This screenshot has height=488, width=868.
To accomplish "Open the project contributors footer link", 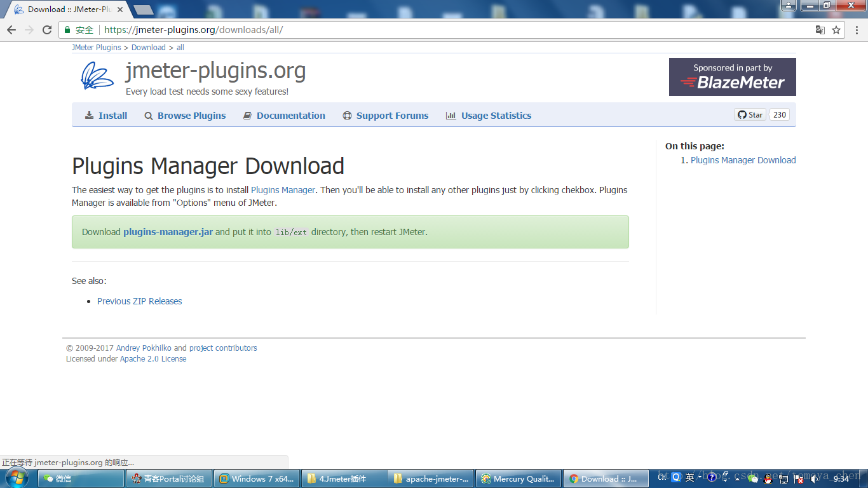I will [x=223, y=348].
